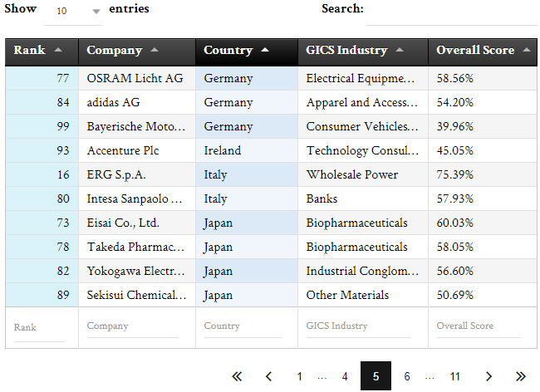Focus the Country footer filter field
Image resolution: width=540 pixels, height=392 pixels.
[x=243, y=326]
